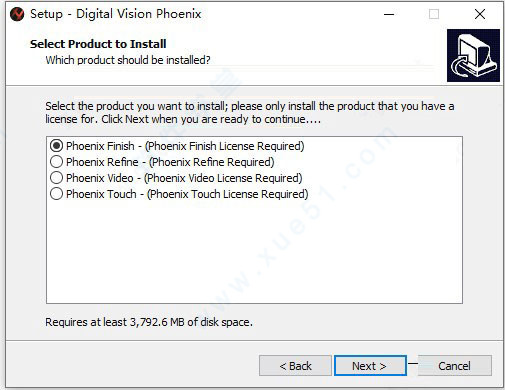Click the 'Setup - Digital Vision Phoenix' title text
The image size is (505, 390).
[x=116, y=14]
